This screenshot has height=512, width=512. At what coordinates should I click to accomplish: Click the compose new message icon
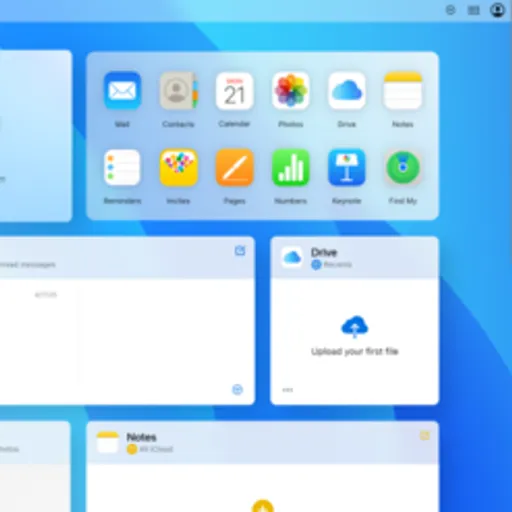click(240, 250)
